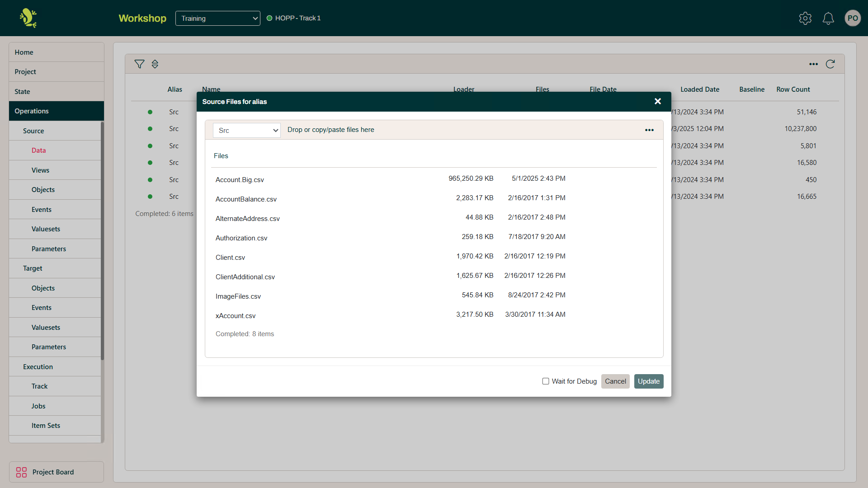
Task: Enable the Wait for Debug checkbox
Action: pos(546,381)
